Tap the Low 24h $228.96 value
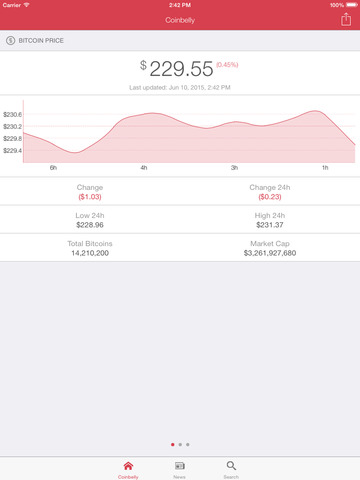This screenshot has height=480, width=360. [x=90, y=225]
